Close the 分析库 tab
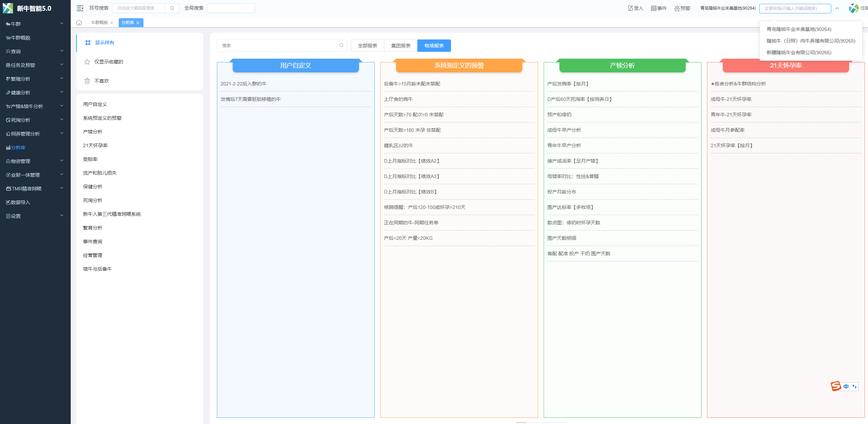Image resolution: width=868 pixels, height=424 pixels. click(138, 23)
